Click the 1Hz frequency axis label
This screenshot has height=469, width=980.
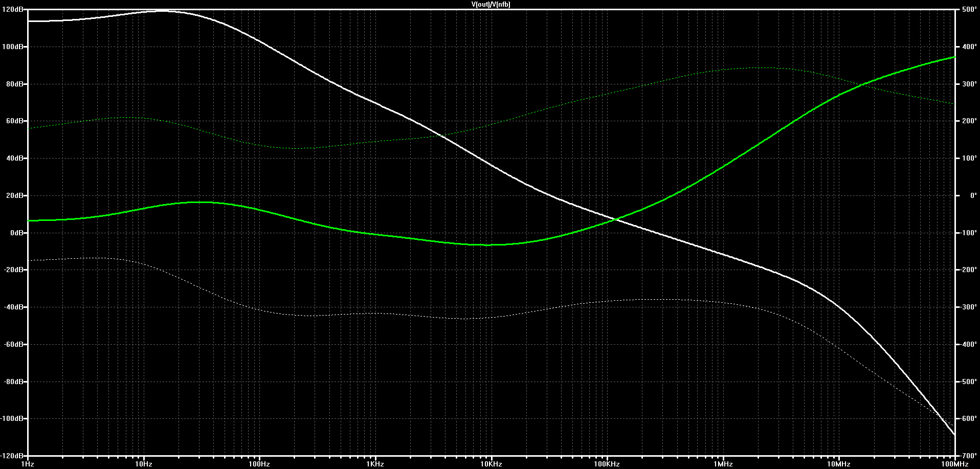pyautogui.click(x=28, y=464)
